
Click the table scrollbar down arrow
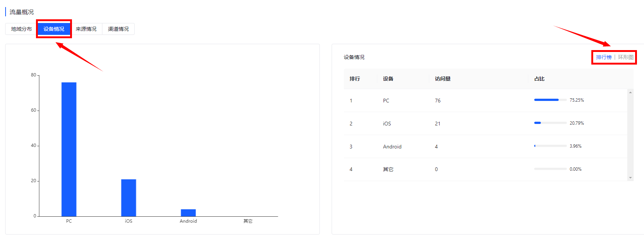[x=630, y=178]
